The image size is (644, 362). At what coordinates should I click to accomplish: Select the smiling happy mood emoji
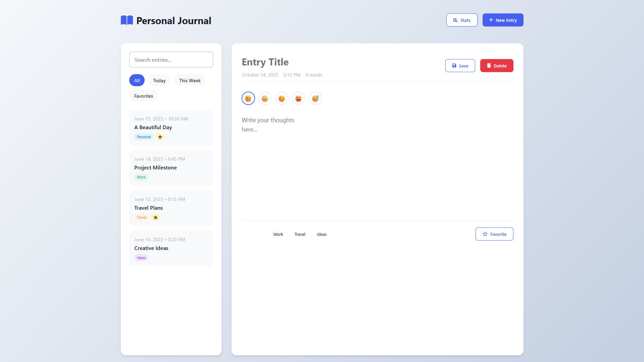[x=248, y=99]
